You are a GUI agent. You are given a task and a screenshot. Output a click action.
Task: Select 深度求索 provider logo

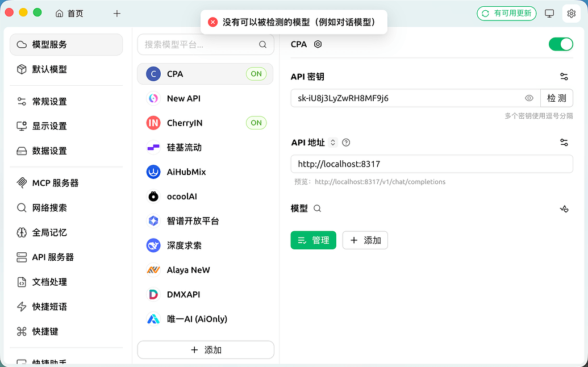(153, 245)
